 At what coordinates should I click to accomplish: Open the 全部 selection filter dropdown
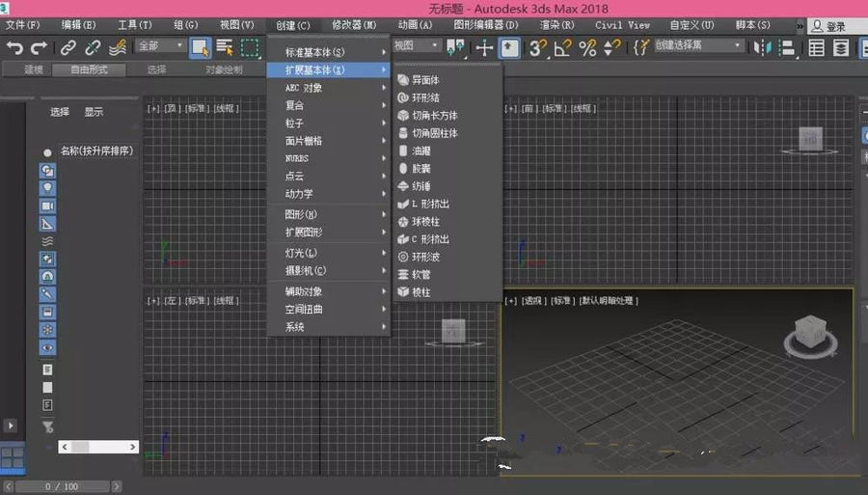(160, 45)
